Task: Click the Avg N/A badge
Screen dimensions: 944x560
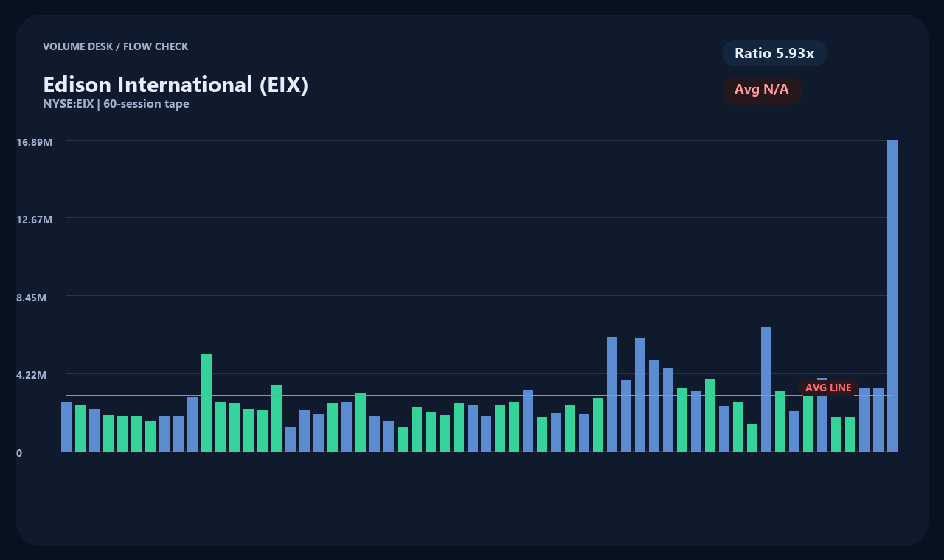Action: [762, 90]
